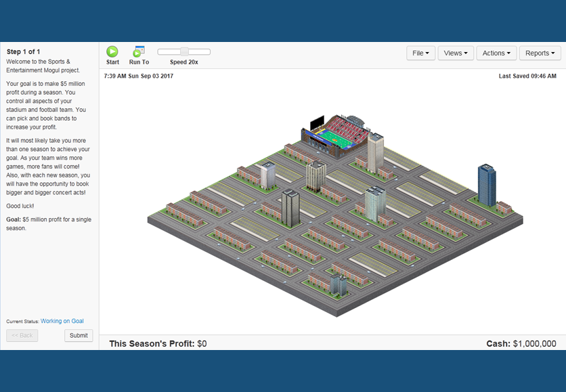Click the small blue building at the bottom corner
This screenshot has height=392, width=566.
click(338, 285)
